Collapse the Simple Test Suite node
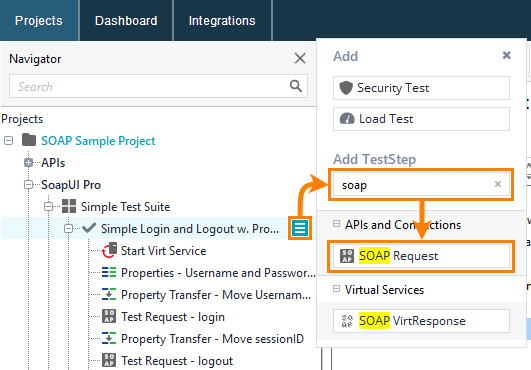531x370 pixels. [x=48, y=206]
